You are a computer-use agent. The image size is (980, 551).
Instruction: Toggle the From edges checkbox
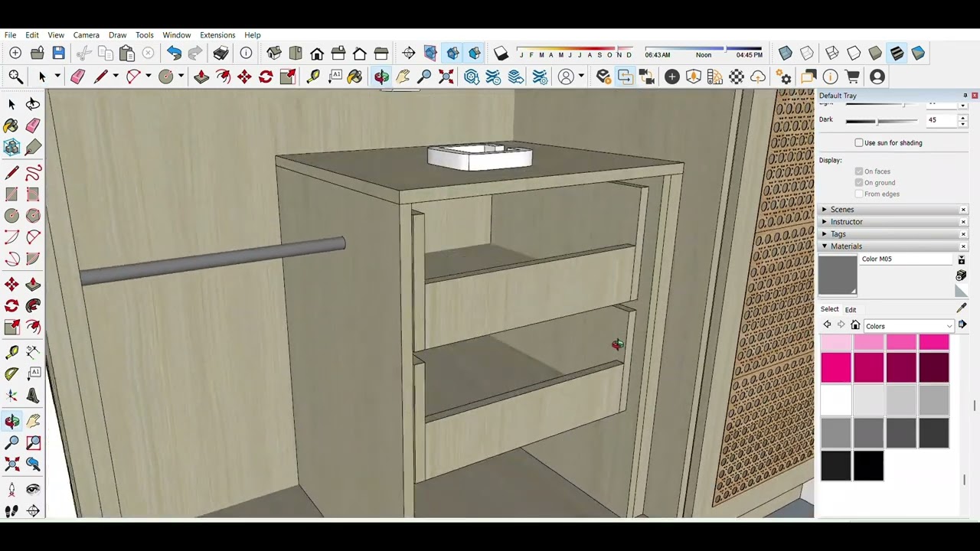click(859, 194)
